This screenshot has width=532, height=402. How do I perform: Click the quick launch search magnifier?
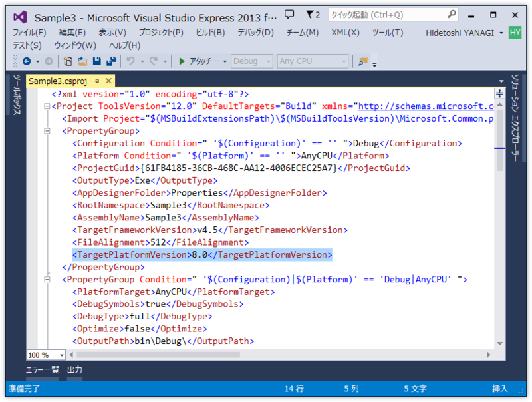(452, 14)
